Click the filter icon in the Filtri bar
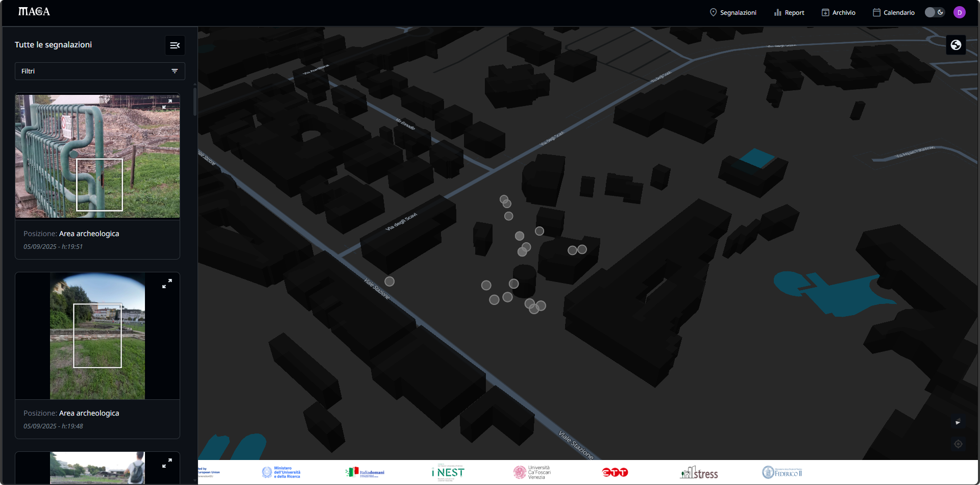 [175, 71]
